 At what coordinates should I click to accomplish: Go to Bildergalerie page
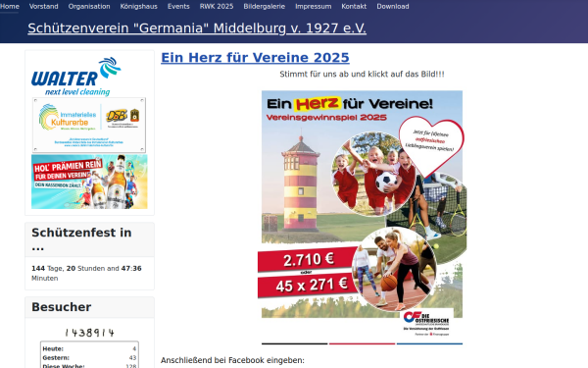click(x=264, y=7)
